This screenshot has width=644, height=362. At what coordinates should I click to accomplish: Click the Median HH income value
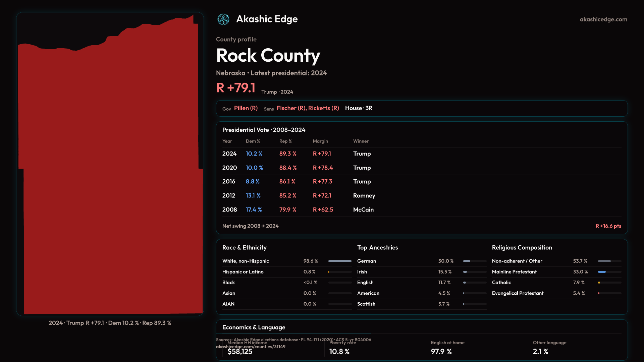(x=240, y=352)
